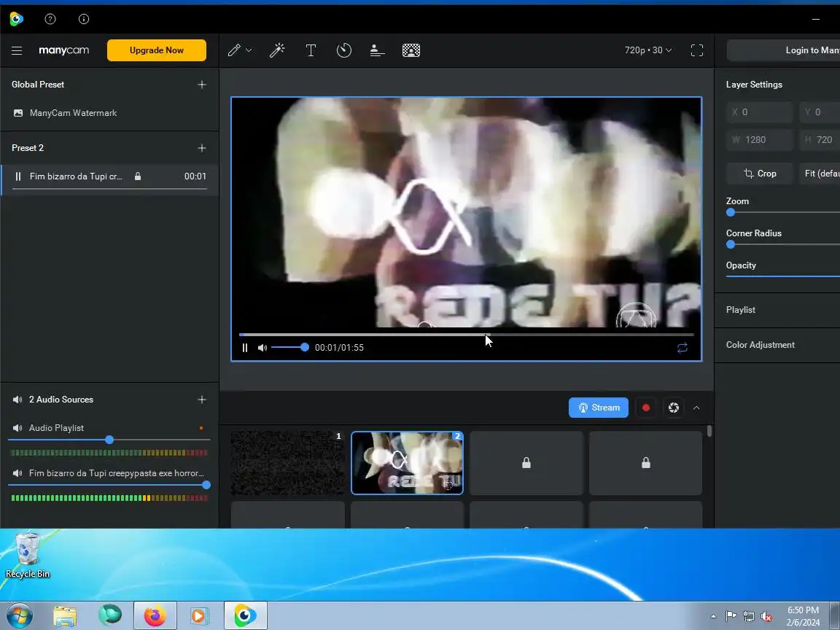
Task: Pause the Fim bizarro da Tupi layer
Action: (x=18, y=176)
